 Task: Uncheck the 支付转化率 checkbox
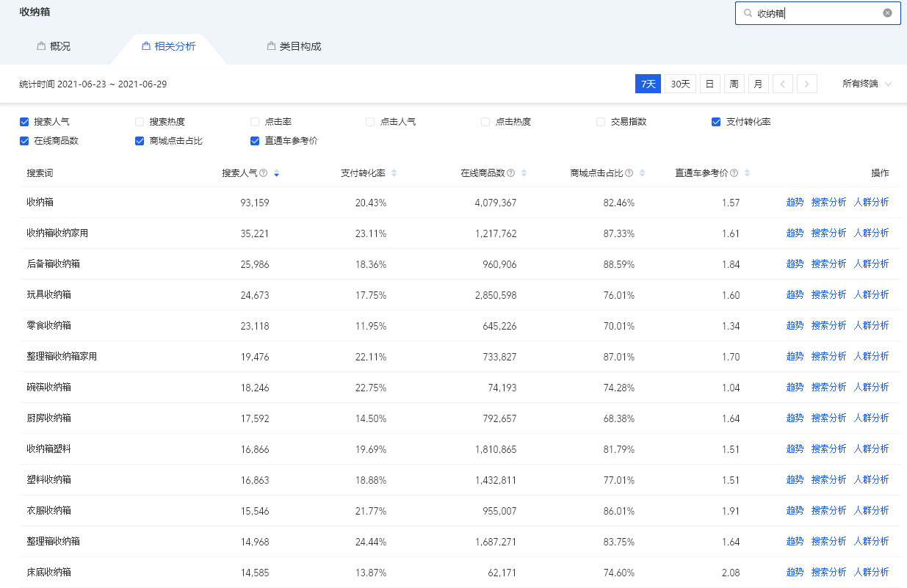coord(716,122)
